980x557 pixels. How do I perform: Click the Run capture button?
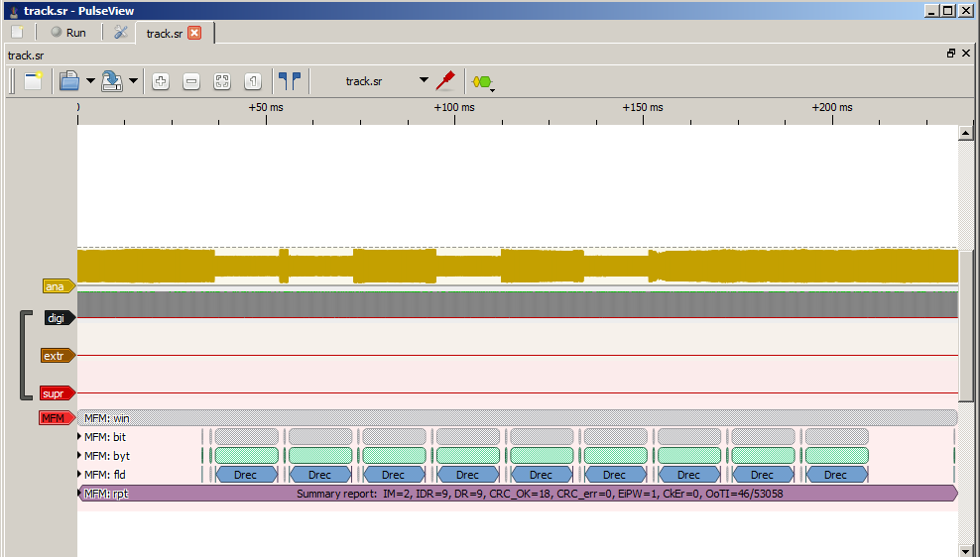pyautogui.click(x=68, y=33)
